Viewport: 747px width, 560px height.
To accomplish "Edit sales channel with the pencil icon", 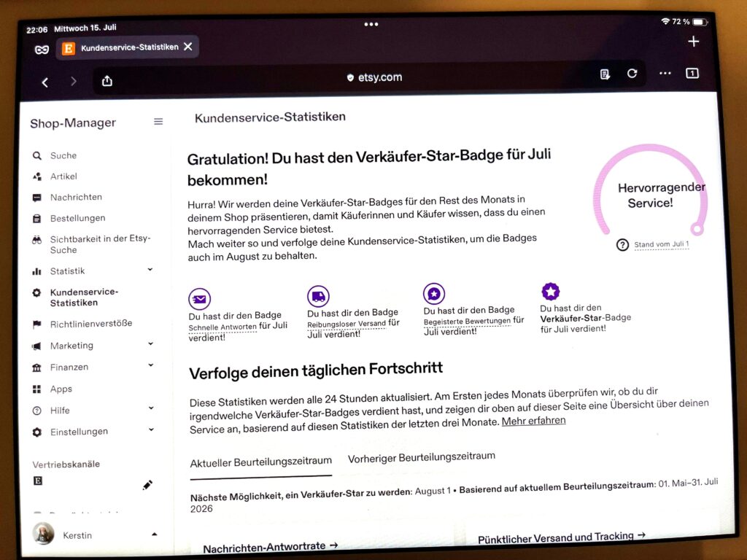I will click(147, 485).
